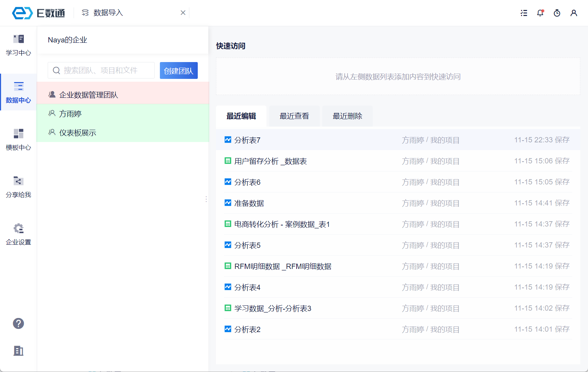Select the 数据导入 tab title
588x372 pixels.
(x=108, y=13)
